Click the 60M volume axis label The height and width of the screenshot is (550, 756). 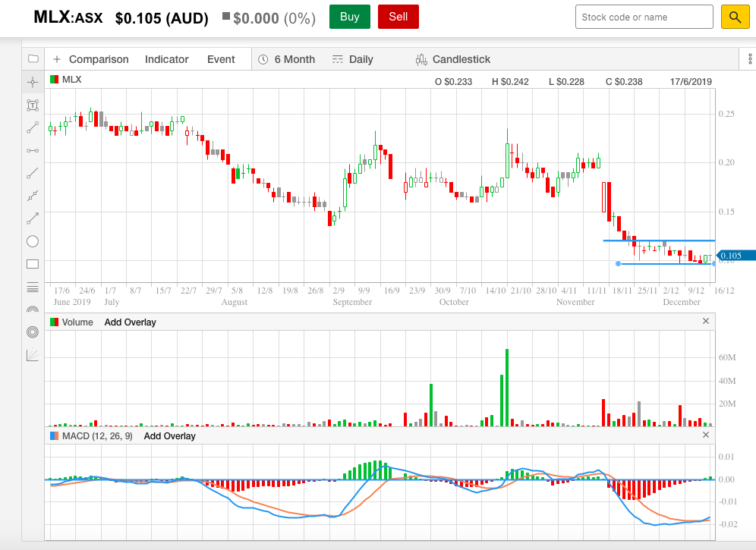tap(727, 357)
